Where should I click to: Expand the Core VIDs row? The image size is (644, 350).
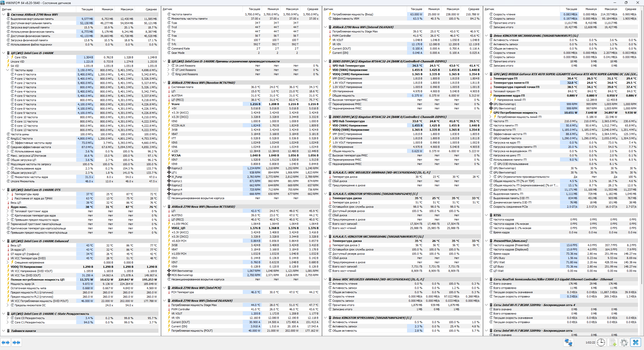point(8,57)
